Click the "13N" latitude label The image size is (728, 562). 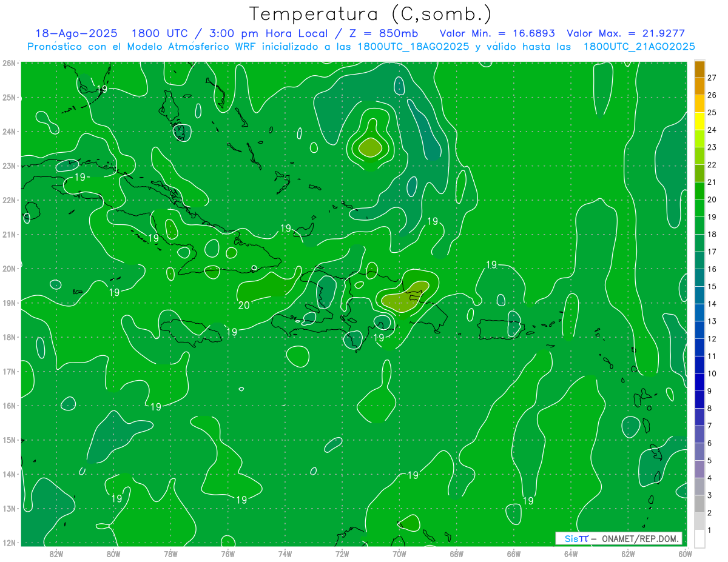(x=8, y=508)
